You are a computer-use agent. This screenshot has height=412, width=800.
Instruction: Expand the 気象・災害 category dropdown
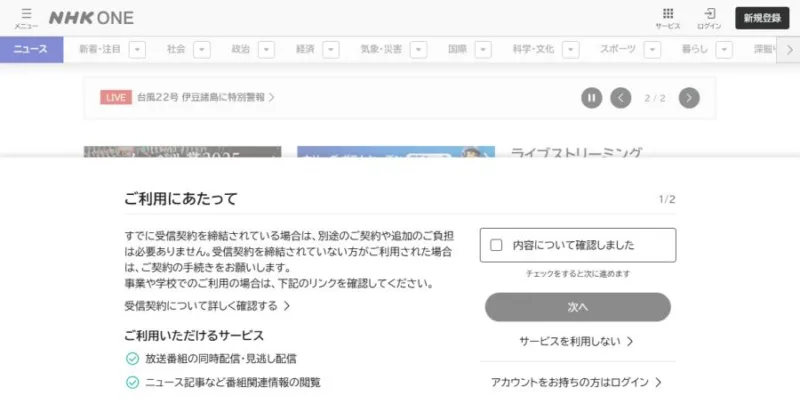[418, 49]
